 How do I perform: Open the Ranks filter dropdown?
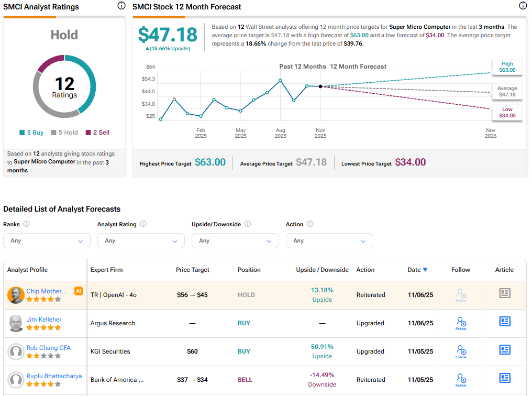point(47,241)
